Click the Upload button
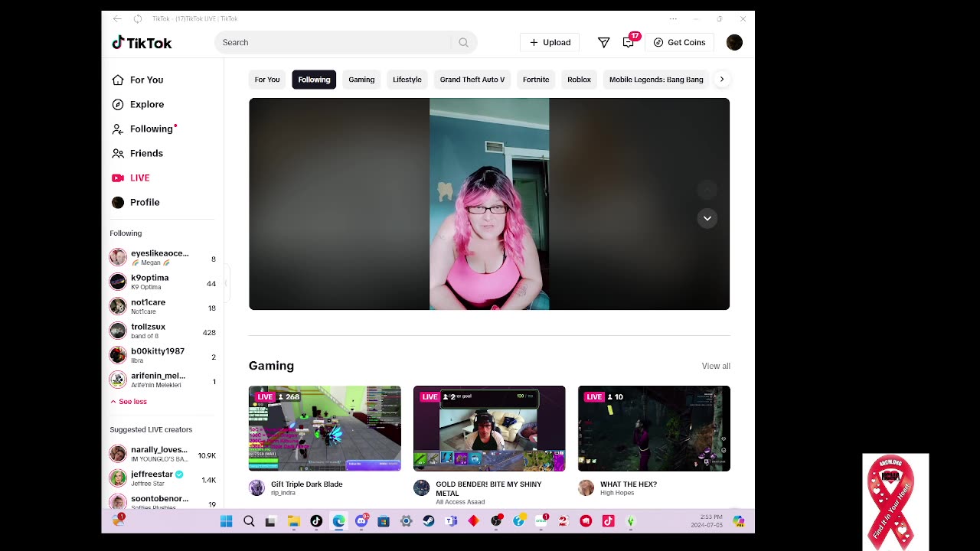This screenshot has width=980, height=551. tap(550, 43)
